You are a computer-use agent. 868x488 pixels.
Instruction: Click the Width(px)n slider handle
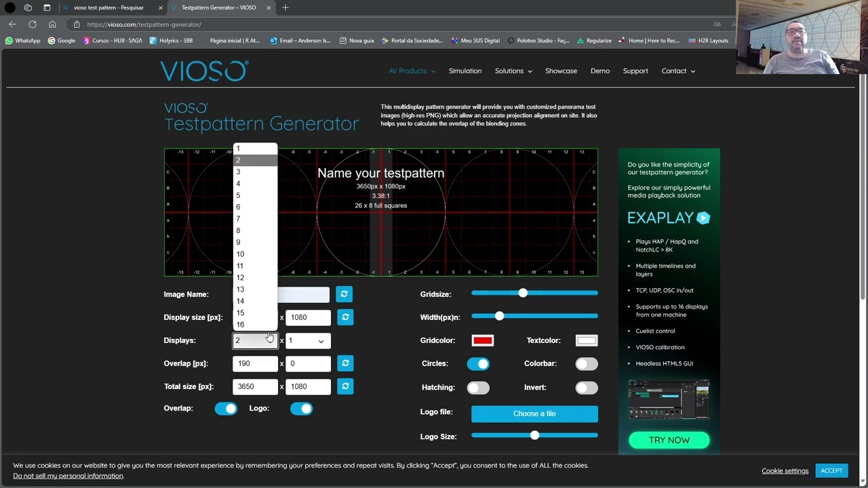(499, 316)
